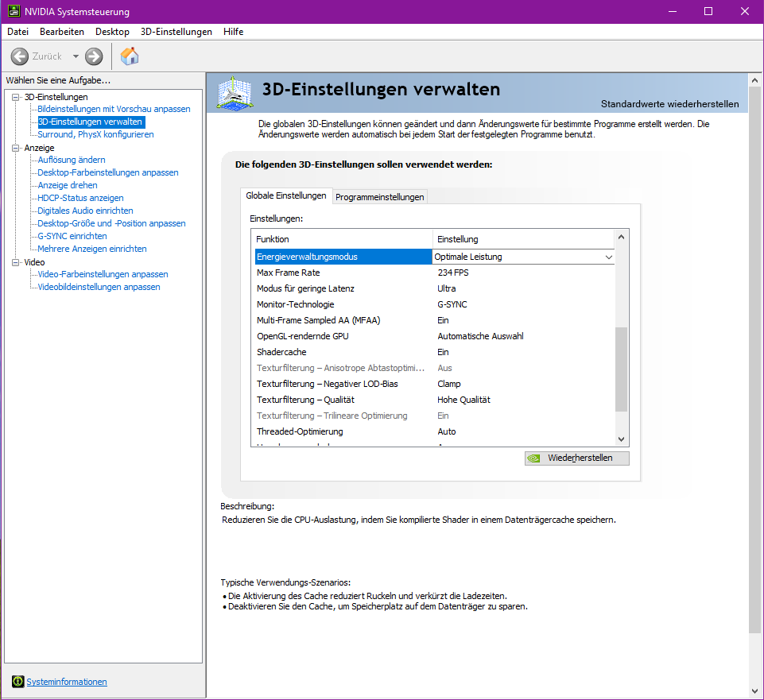Screen dimensions: 764x700
Task: Select the Shadercache row
Action: point(435,352)
